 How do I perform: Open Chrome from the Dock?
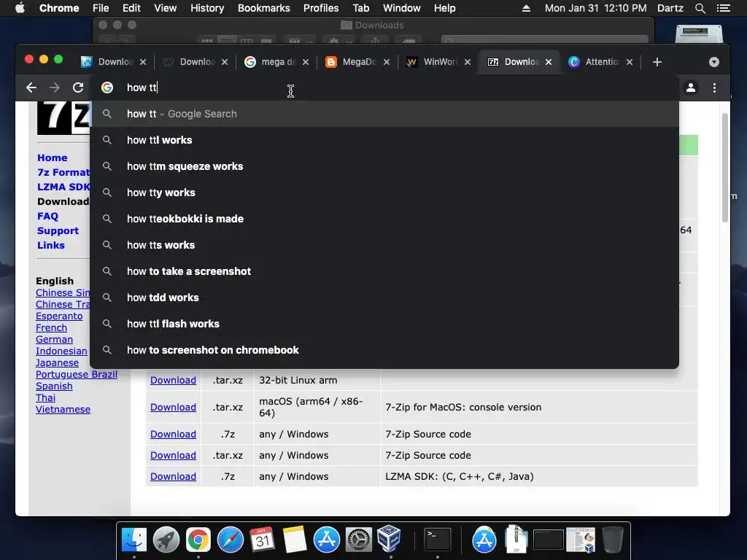198,540
